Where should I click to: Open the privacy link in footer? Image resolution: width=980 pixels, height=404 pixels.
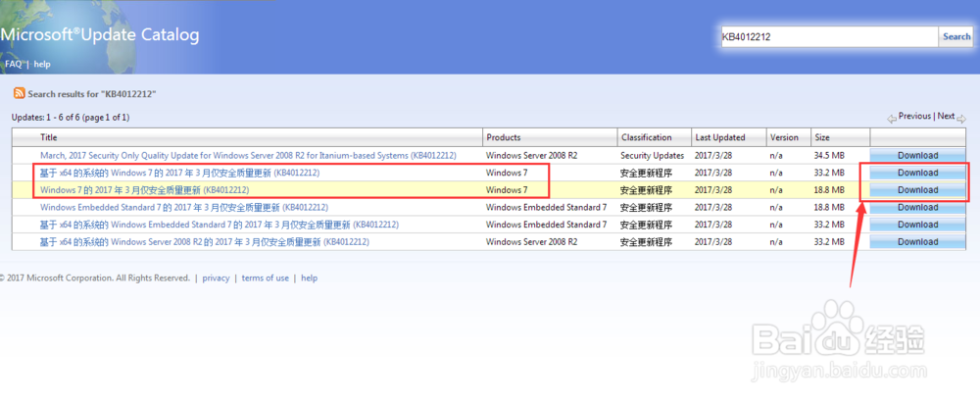[216, 278]
